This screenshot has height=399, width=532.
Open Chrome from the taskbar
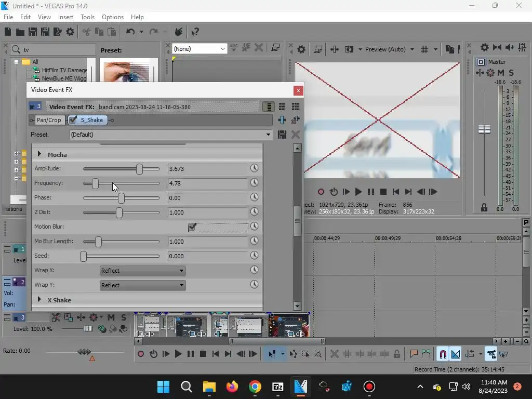click(x=255, y=387)
